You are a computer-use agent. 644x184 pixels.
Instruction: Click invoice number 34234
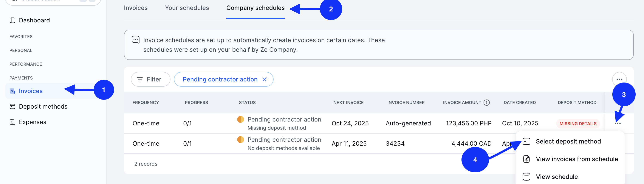pos(395,143)
